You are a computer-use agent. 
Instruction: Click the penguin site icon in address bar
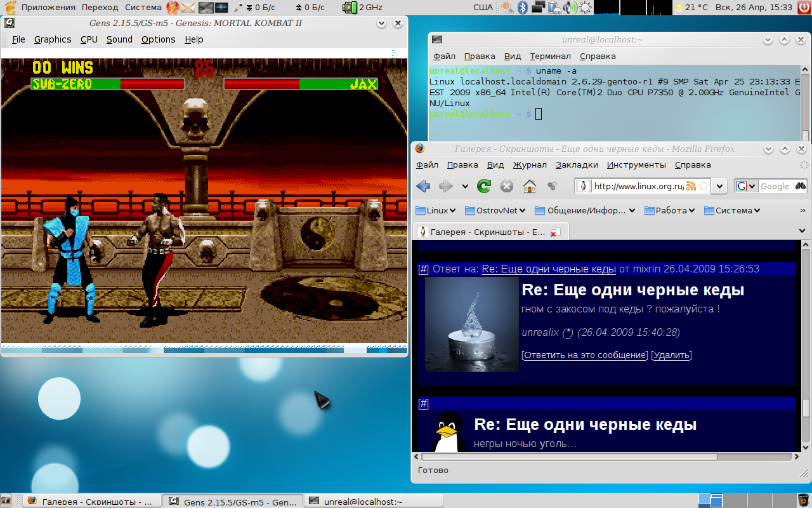click(x=584, y=186)
